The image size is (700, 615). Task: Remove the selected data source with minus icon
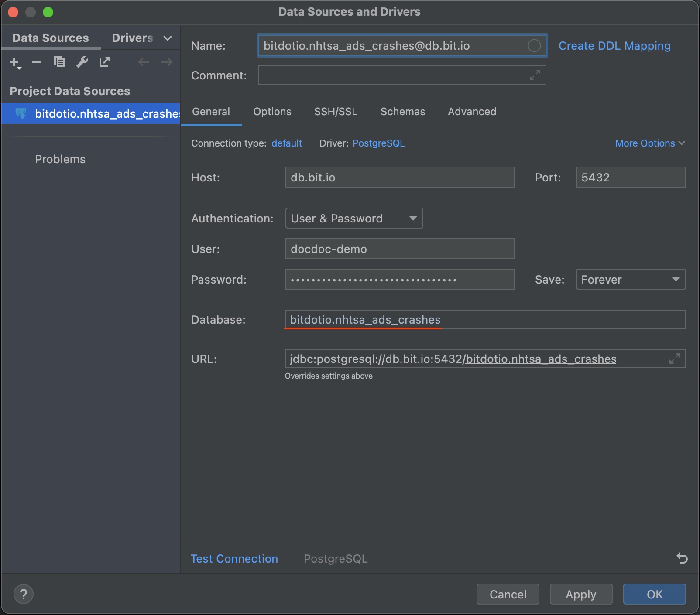pos(37,62)
